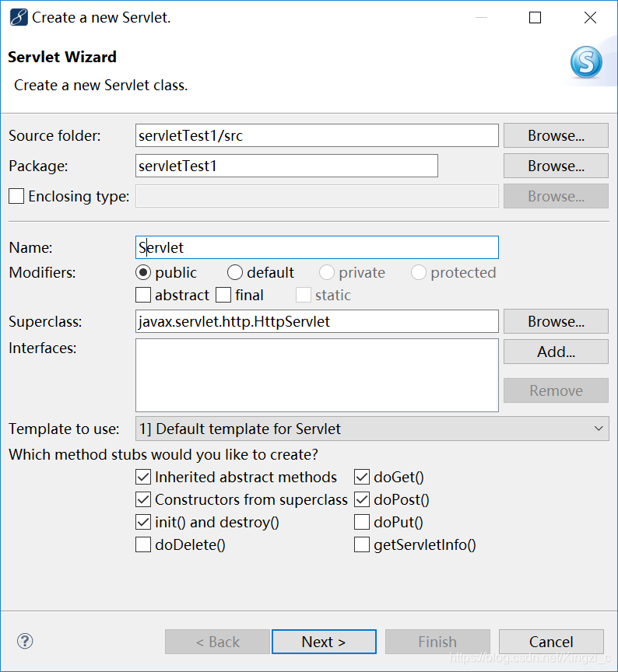This screenshot has height=672, width=618.
Task: Check the abstract modifier checkbox
Action: pyautogui.click(x=143, y=296)
